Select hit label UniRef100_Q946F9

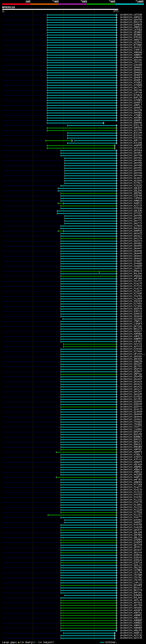click(x=131, y=75)
